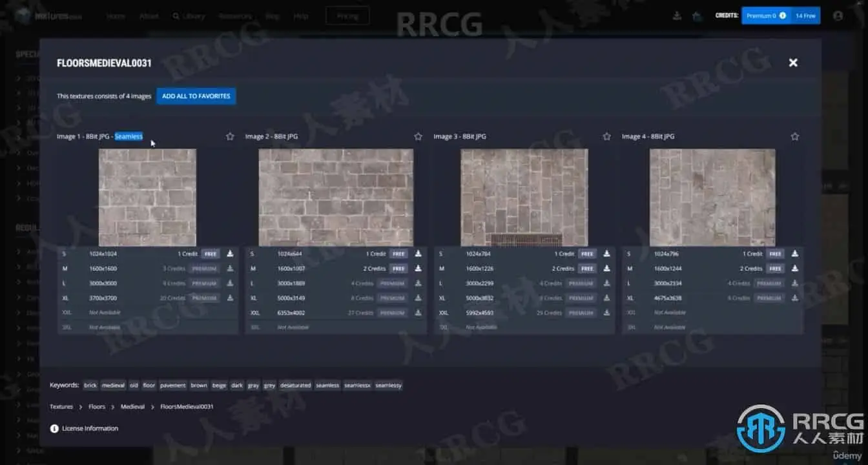
Task: Go to Floors in the breadcrumb
Action: tap(97, 407)
